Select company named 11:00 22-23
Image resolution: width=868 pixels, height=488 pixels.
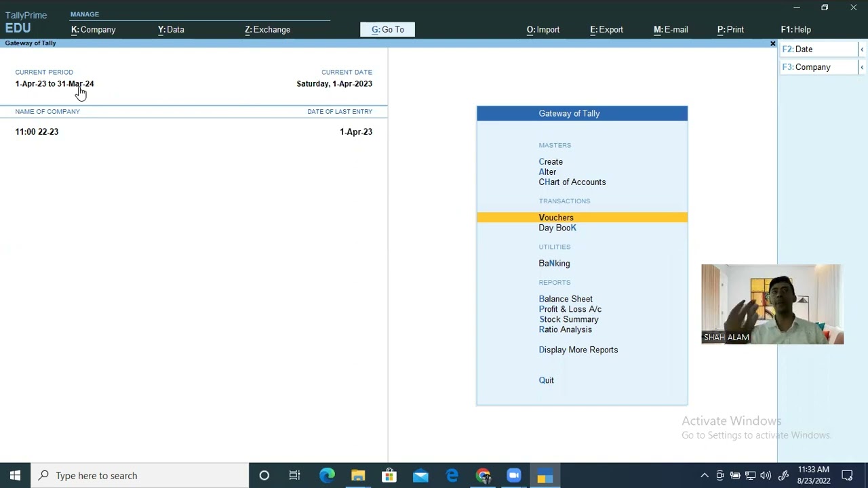[37, 131]
